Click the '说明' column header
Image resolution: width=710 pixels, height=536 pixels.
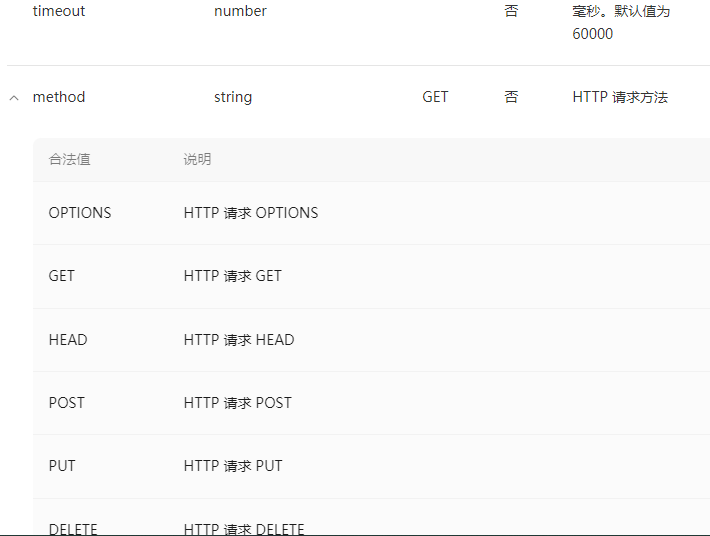(x=197, y=159)
